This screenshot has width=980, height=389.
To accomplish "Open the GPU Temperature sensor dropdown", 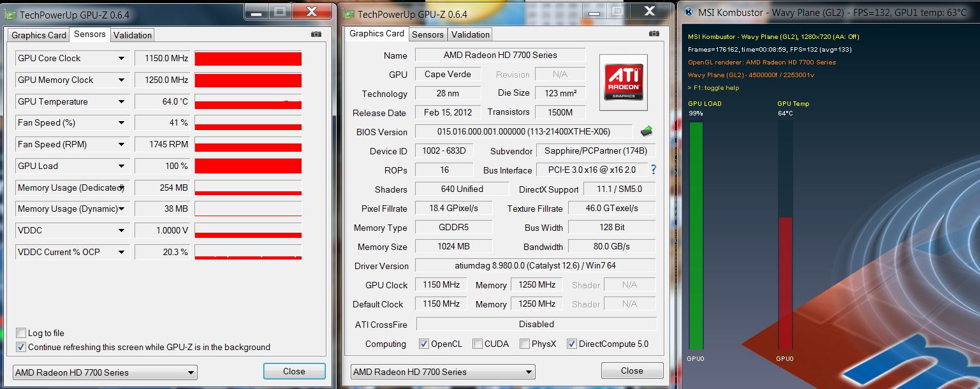I will pyautogui.click(x=121, y=102).
